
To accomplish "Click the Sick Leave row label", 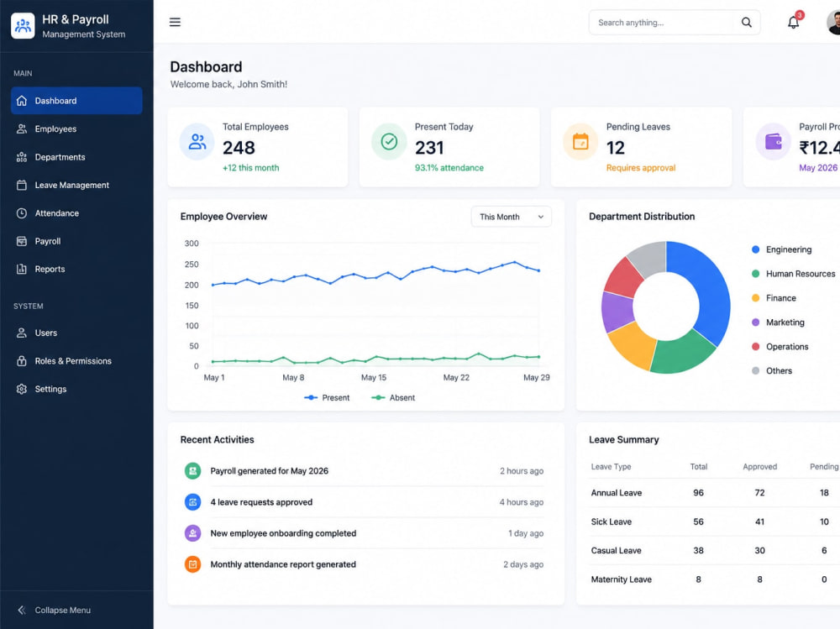I will [612, 522].
